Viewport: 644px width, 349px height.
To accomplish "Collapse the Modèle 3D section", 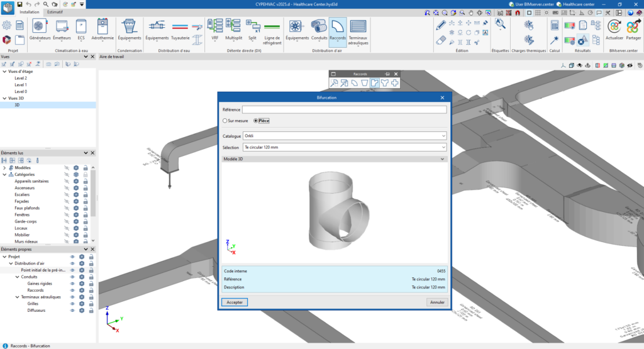I will pos(443,159).
